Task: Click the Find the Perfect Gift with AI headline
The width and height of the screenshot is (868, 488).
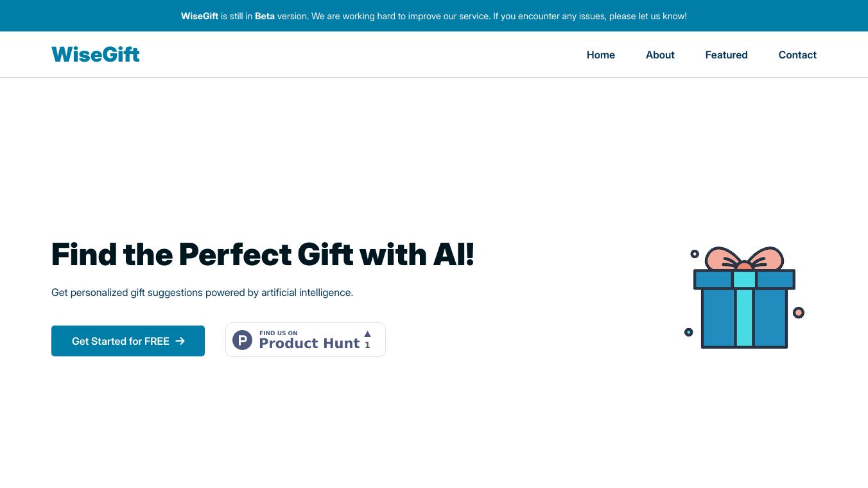Action: point(263,254)
